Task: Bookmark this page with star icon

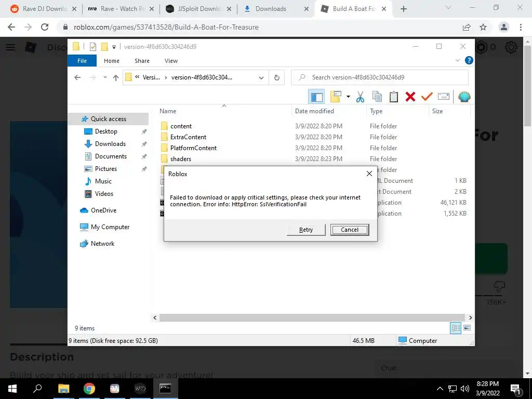Action: (x=483, y=27)
